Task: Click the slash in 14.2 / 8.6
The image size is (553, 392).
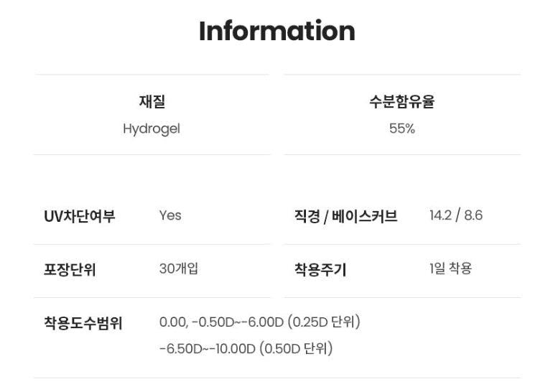Action: click(x=458, y=215)
